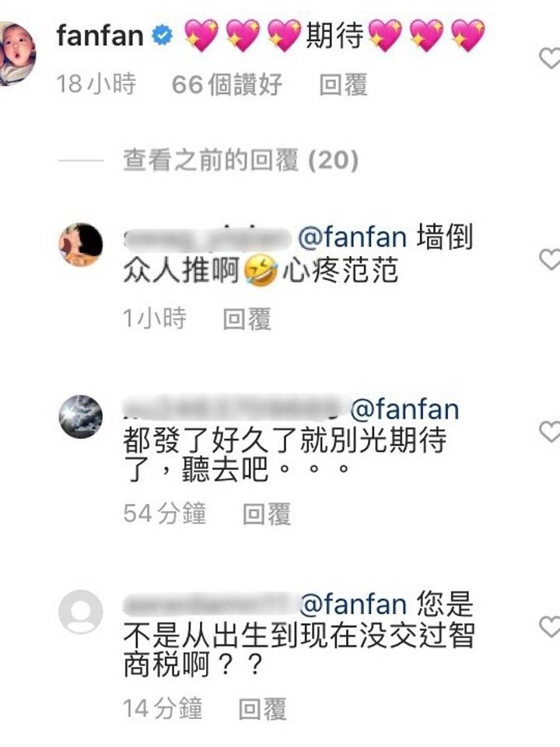Open @fanfan mention in 都發了好久了 reply

click(x=404, y=410)
